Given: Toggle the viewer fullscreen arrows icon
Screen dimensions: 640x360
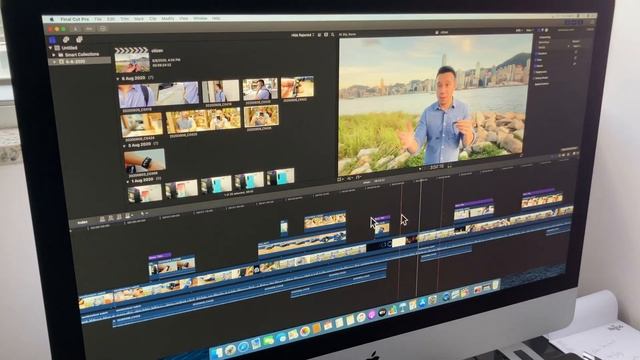Looking at the screenshot, I should pyautogui.click(x=521, y=156).
